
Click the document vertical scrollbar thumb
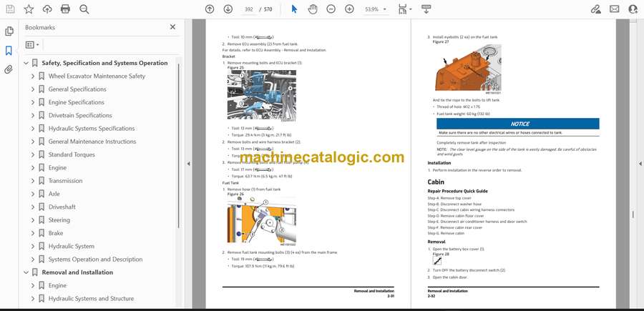click(633, 214)
